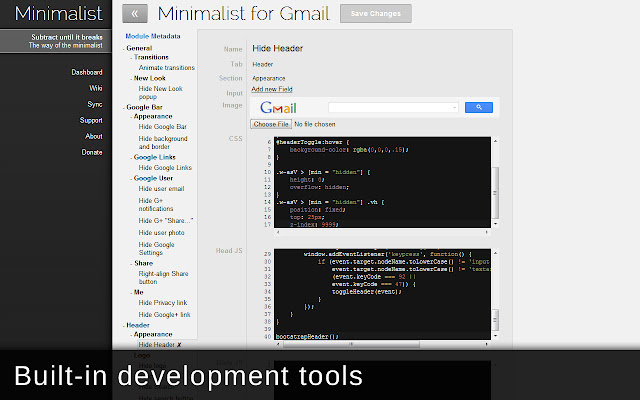Select Module Metadata in the tree
Image resolution: width=640 pixels, height=400 pixels.
[152, 36]
